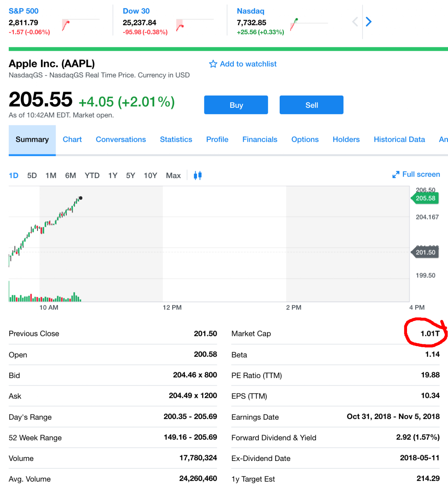Select the 1D chart range
The image size is (448, 490).
[x=14, y=176]
